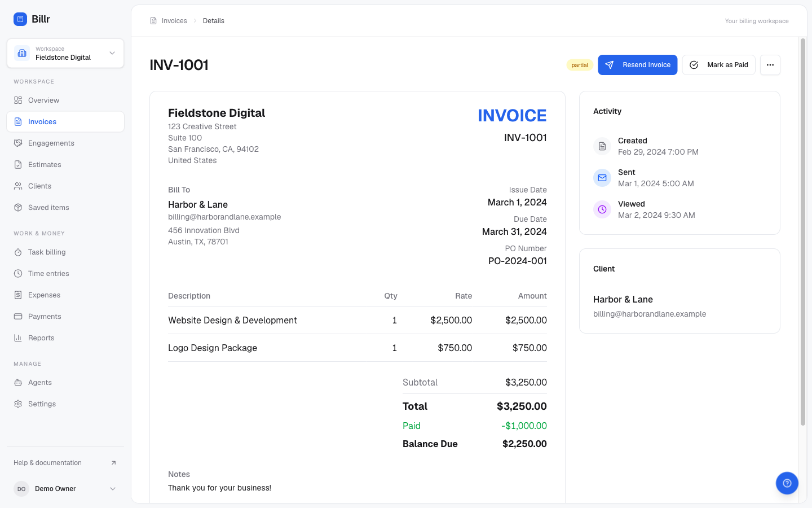Click the -$1,000.00 paid amount
The image size is (812, 508).
524,426
